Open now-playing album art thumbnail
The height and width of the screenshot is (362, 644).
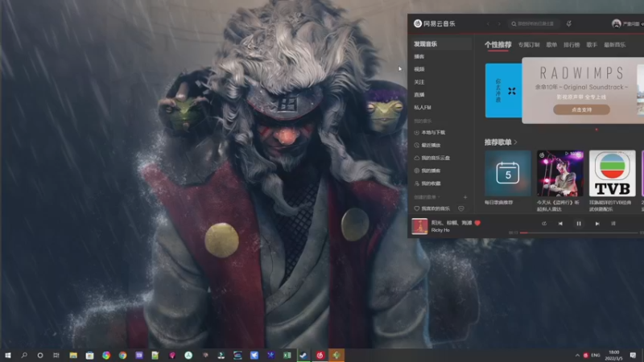(x=419, y=226)
